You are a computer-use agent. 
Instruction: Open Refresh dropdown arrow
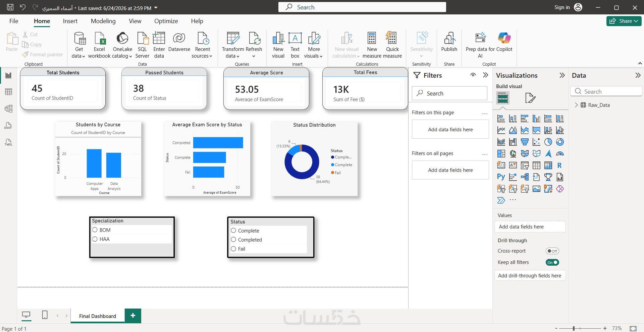pos(254,56)
